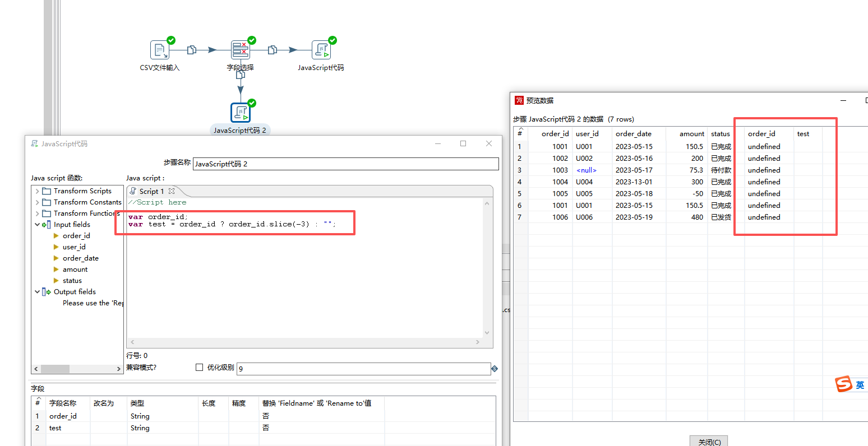The width and height of the screenshot is (868, 446).
Task: Select the top JavaScript代码 step icon
Action: [321, 50]
